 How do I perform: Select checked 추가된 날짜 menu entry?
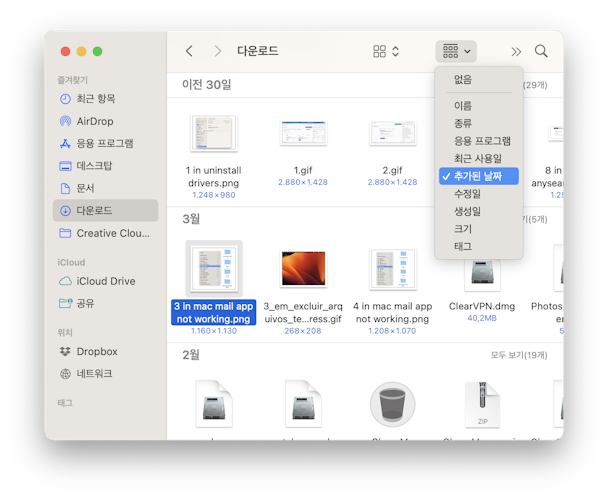tap(479, 176)
